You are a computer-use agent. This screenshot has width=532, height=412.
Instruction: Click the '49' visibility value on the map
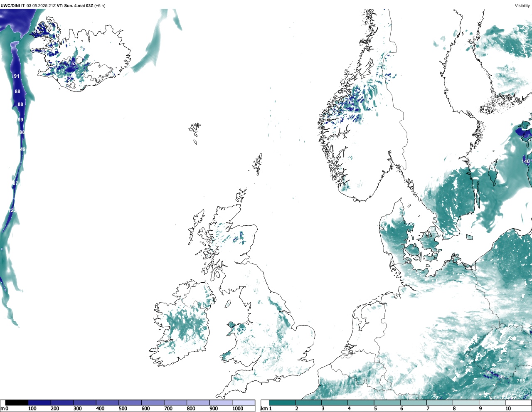(x=23, y=149)
